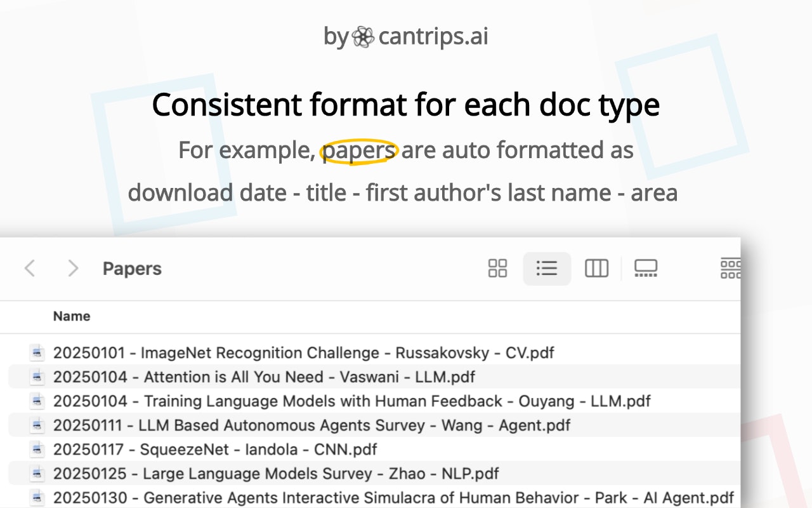Image resolution: width=812 pixels, height=508 pixels.
Task: Switch Finder to icon grid view
Action: click(497, 269)
